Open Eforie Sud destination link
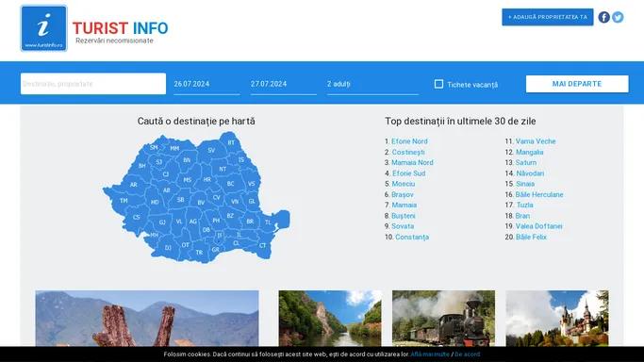 tap(408, 173)
